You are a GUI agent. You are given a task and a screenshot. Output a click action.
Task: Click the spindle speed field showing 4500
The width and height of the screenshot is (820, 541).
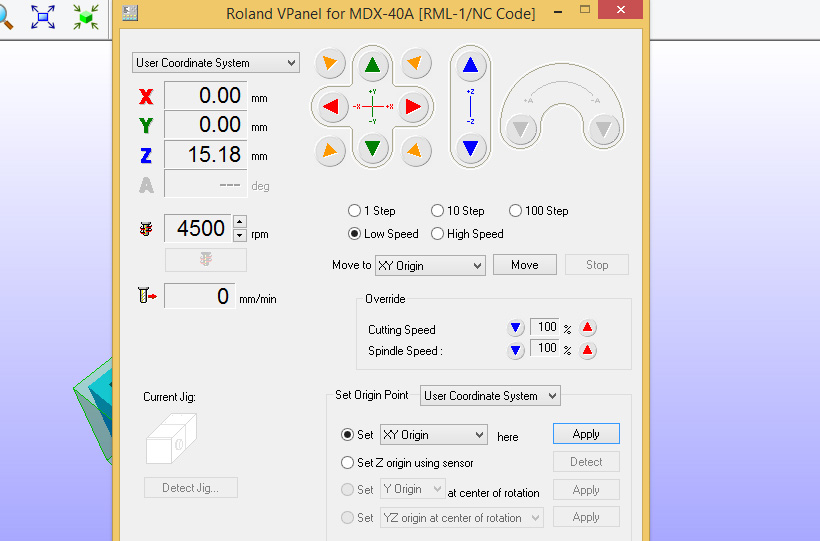tap(198, 228)
